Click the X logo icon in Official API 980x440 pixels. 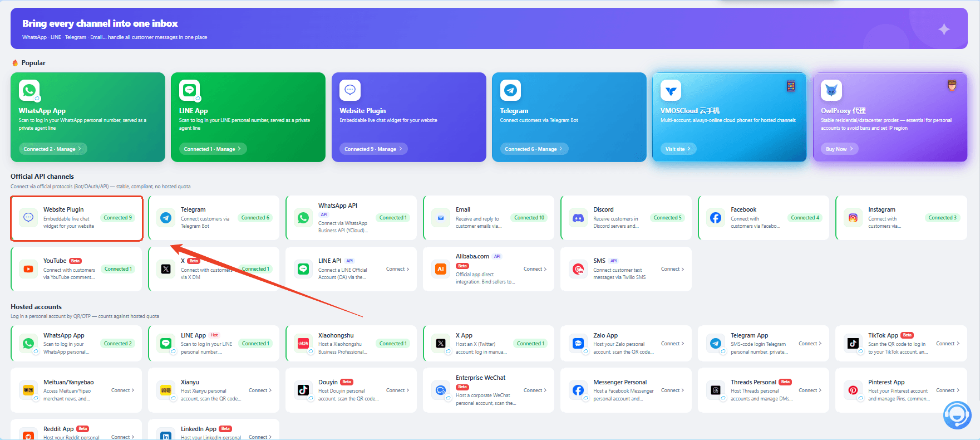166,269
